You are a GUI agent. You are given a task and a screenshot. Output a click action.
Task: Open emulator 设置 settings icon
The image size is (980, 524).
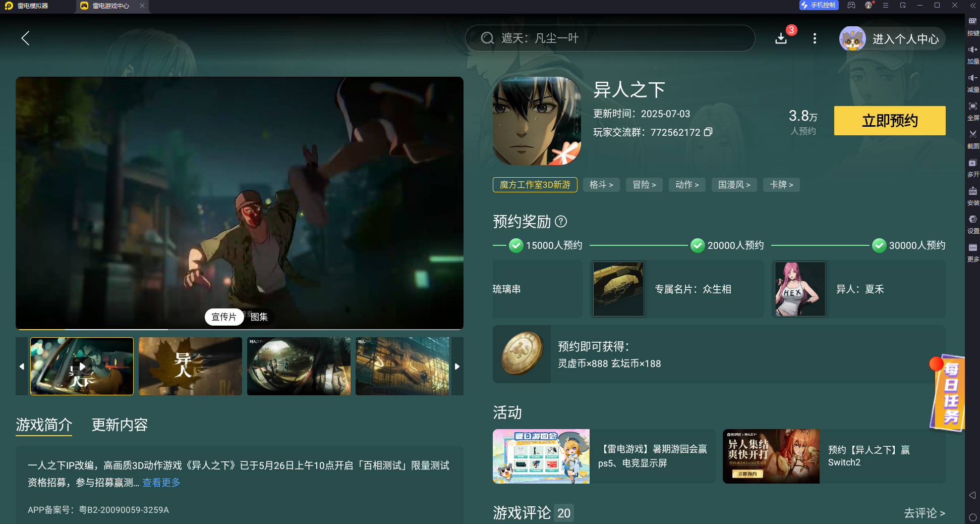point(972,224)
